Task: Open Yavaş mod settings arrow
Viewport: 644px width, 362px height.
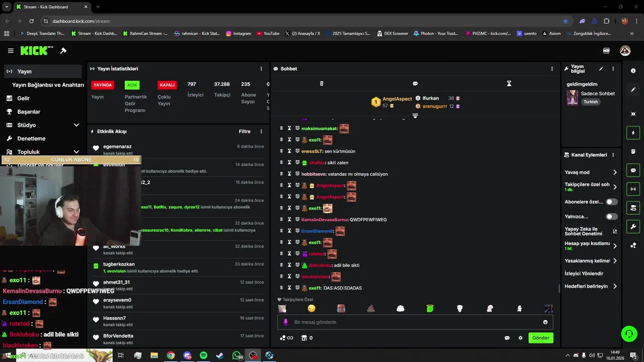Action: click(615, 172)
